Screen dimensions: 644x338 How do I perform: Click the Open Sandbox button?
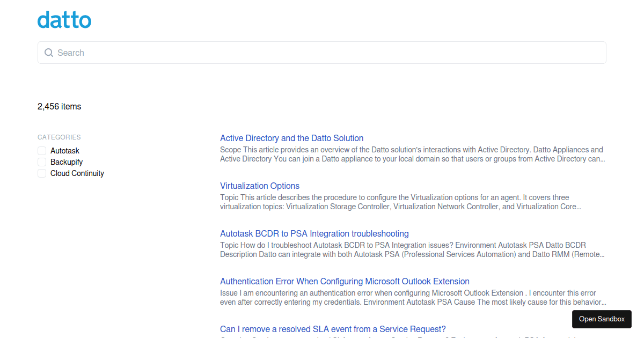602,319
